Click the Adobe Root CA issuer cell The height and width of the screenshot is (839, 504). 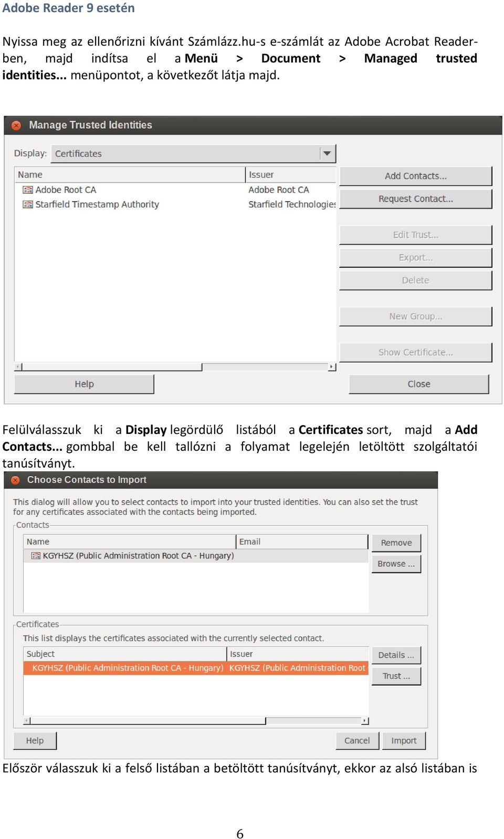pos(279,190)
